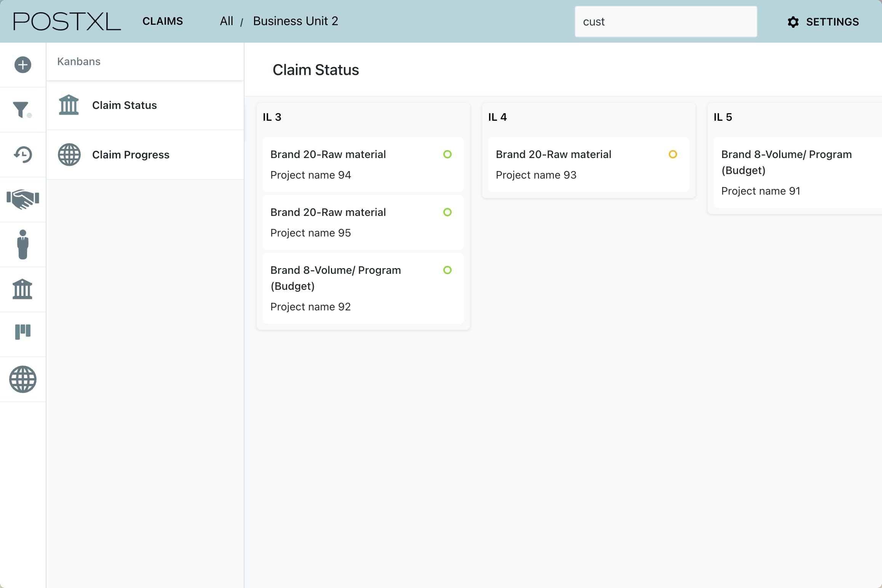Open the CLAIMS menu
The height and width of the screenshot is (588, 882).
(x=163, y=21)
